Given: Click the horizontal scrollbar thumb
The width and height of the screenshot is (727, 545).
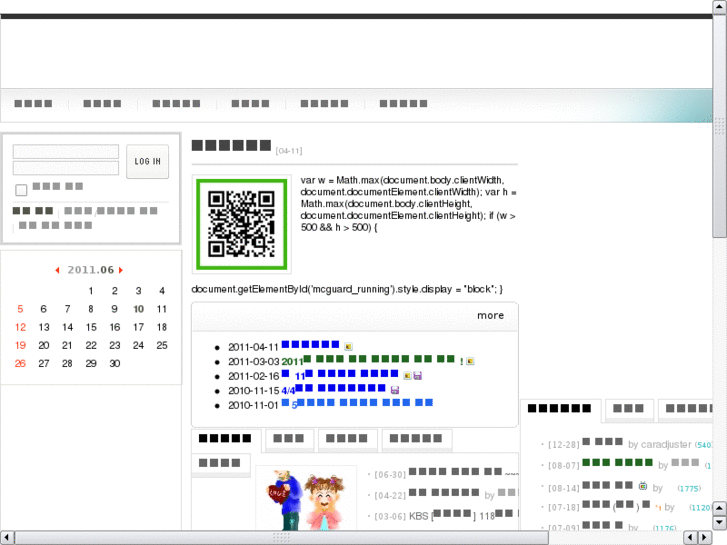Looking at the screenshot, I should tap(281, 538).
